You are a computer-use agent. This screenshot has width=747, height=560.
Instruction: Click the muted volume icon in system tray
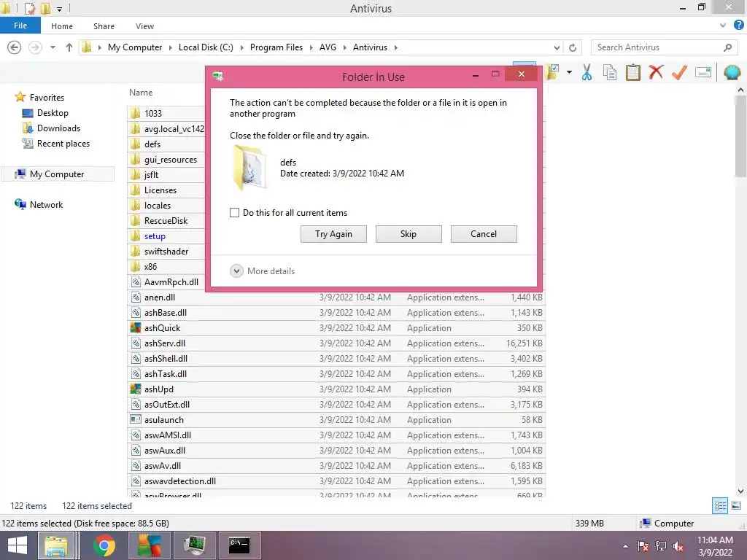pos(678,545)
